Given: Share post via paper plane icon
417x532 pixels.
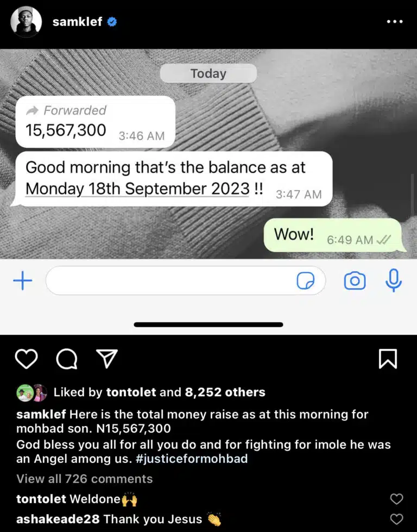Looking at the screenshot, I should pos(107,358).
